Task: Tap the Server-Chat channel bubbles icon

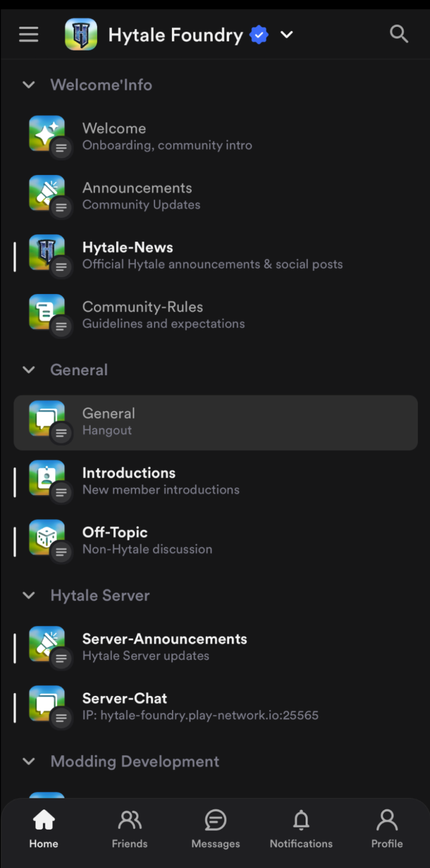Action: 47,704
